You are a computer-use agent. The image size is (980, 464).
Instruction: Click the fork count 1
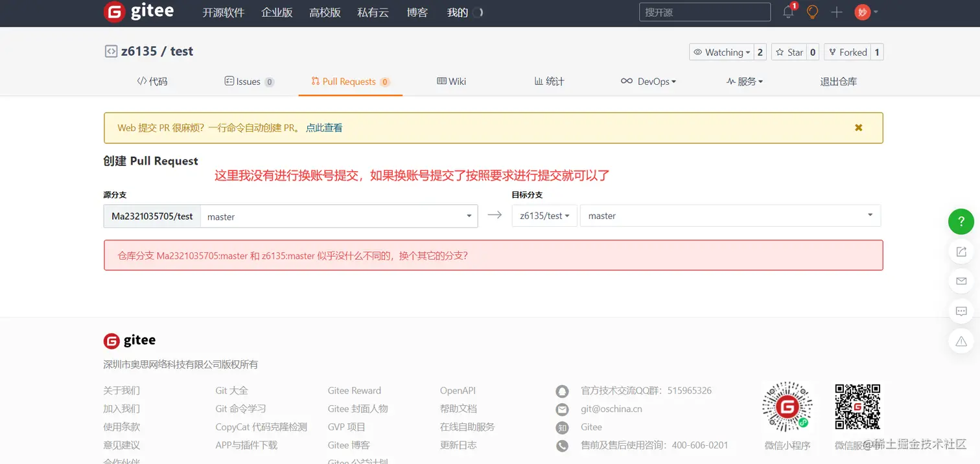coord(877,52)
